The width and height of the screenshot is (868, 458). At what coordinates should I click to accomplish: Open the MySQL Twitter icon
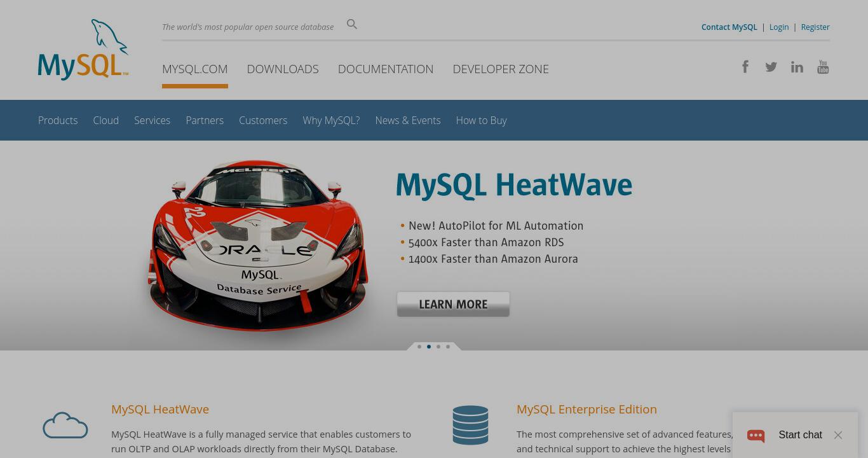[771, 67]
